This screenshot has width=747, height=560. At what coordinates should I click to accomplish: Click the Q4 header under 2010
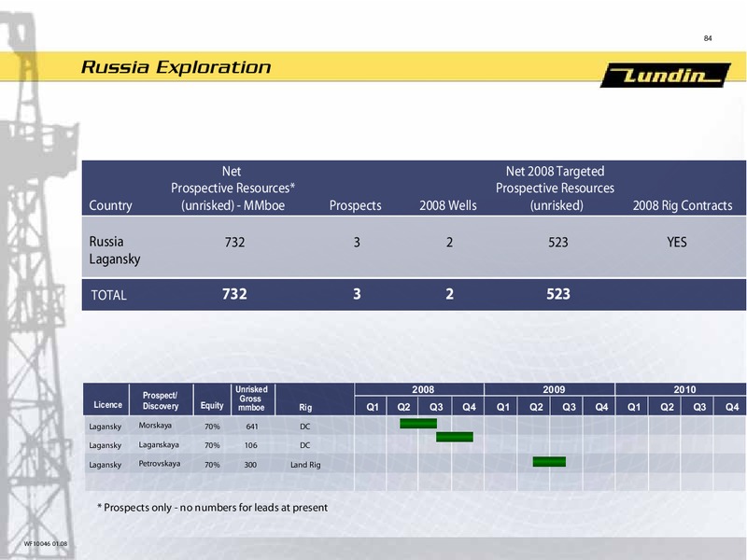click(732, 407)
